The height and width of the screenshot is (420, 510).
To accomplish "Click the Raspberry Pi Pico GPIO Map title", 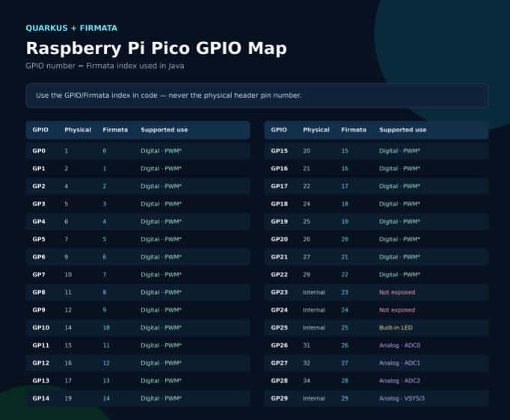I will [156, 48].
